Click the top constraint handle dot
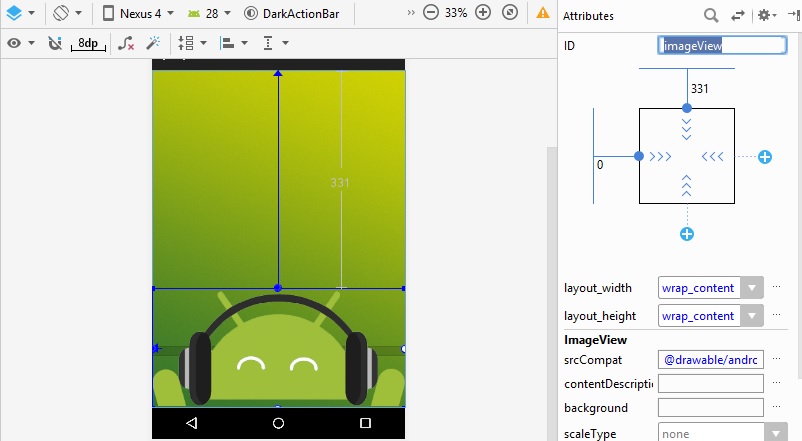The image size is (802, 441). click(686, 107)
